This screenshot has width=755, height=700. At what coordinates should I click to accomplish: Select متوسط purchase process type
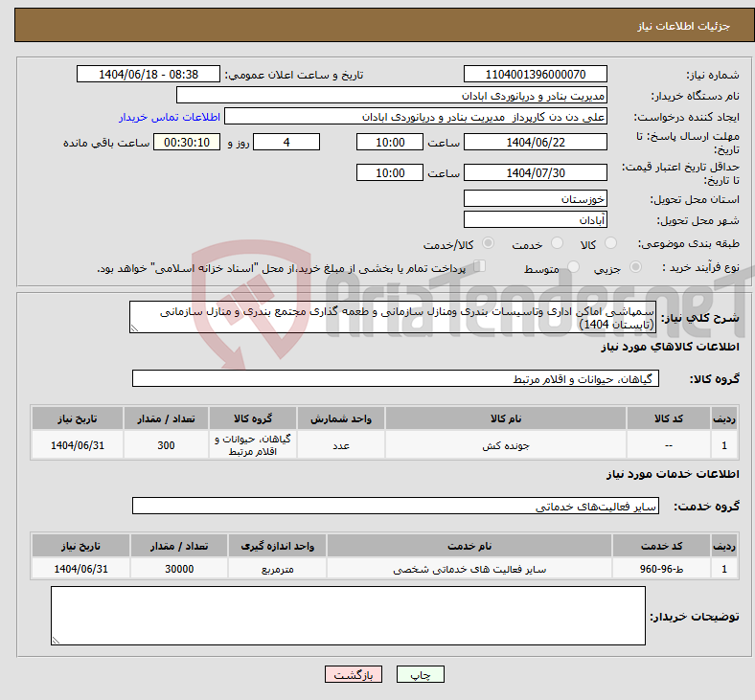[x=574, y=268]
